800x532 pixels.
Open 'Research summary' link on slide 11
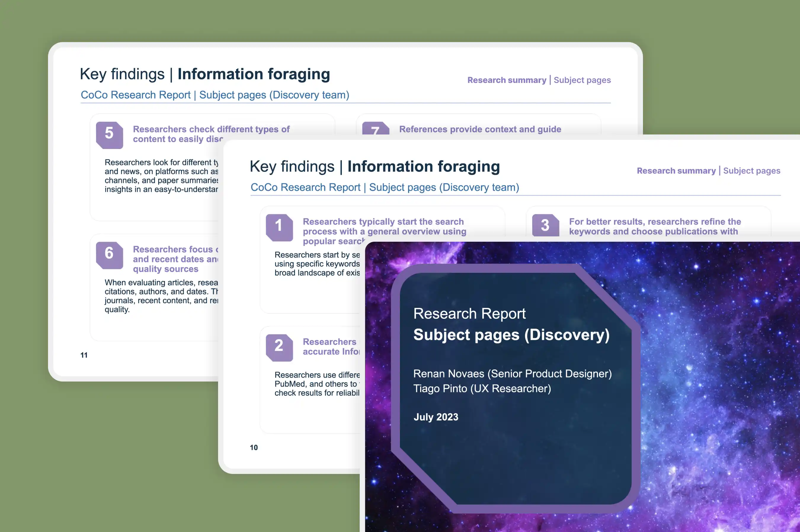[506, 80]
